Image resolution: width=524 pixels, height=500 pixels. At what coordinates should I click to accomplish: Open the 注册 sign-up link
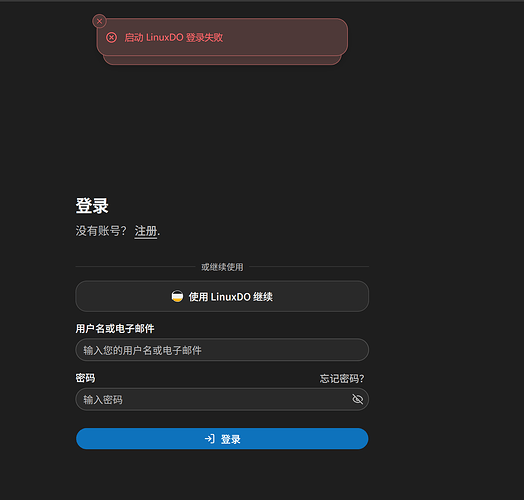(x=146, y=231)
